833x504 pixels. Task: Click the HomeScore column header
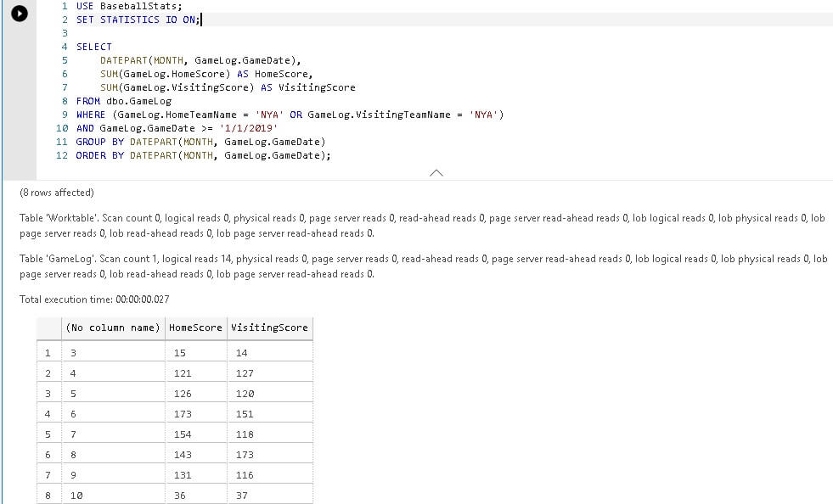(x=195, y=328)
